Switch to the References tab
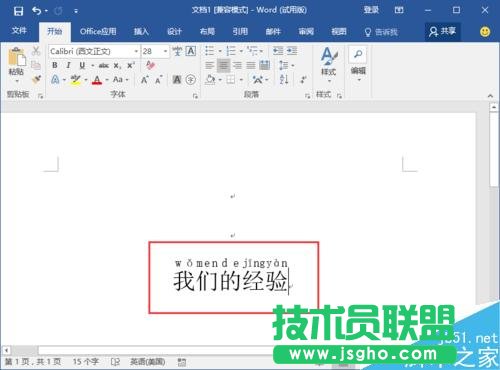Image resolution: width=500 pixels, height=370 pixels. coord(240,32)
